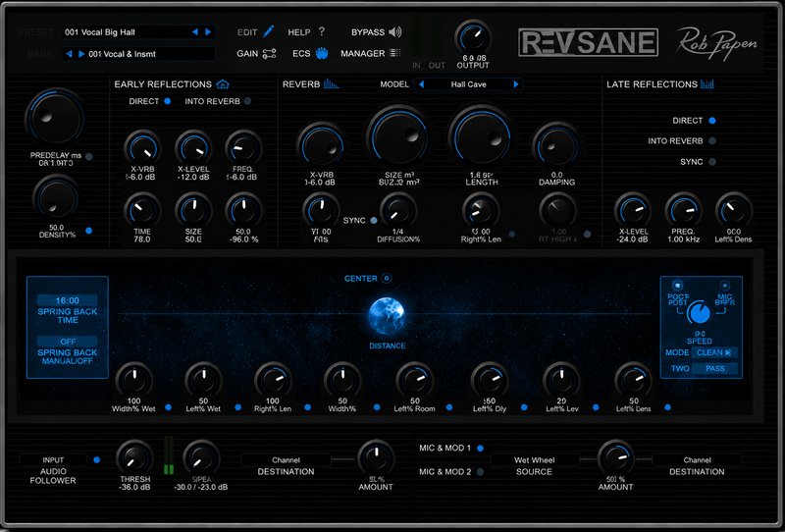
Task: Open the Wet Wheel source menu
Action: click(x=534, y=460)
